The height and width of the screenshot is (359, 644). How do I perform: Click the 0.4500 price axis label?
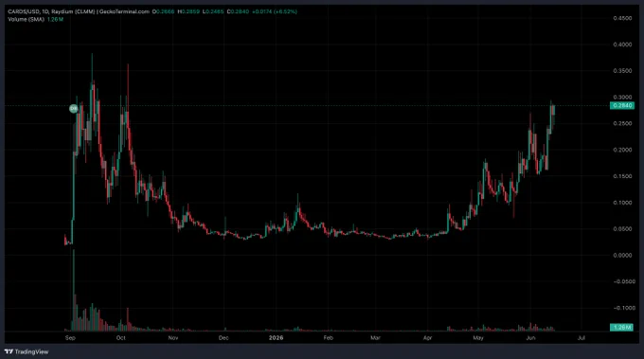622,18
